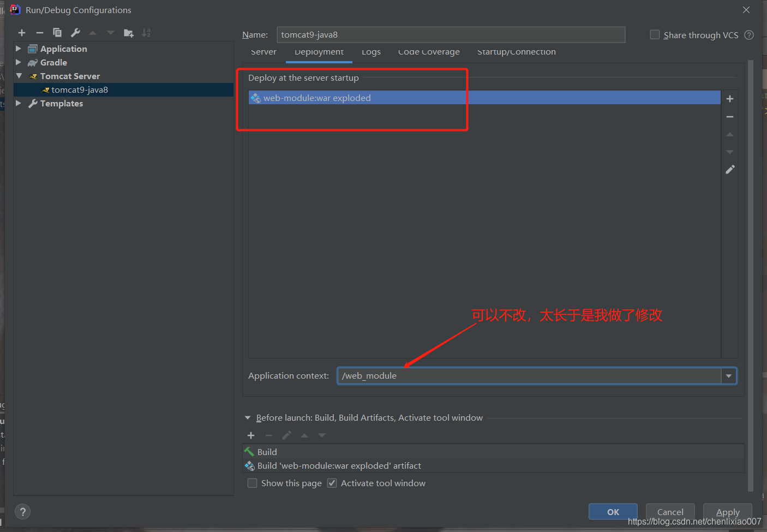Remove artifact from deploy list

point(730,117)
